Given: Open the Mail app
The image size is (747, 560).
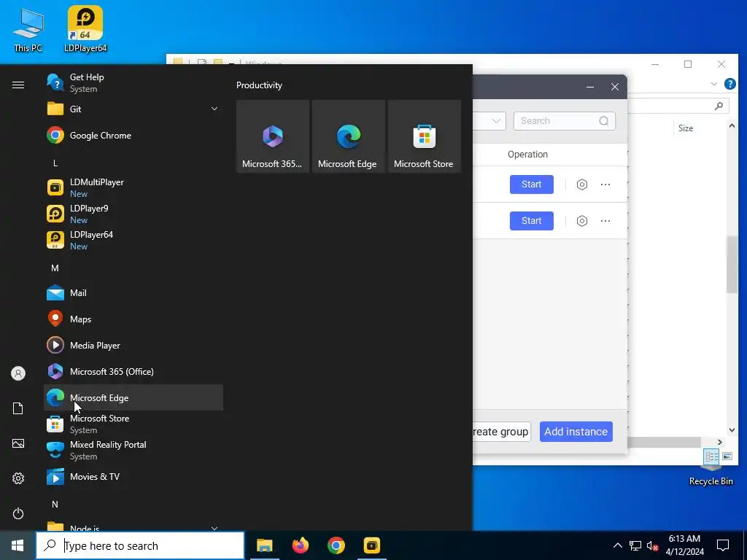Looking at the screenshot, I should (133, 293).
